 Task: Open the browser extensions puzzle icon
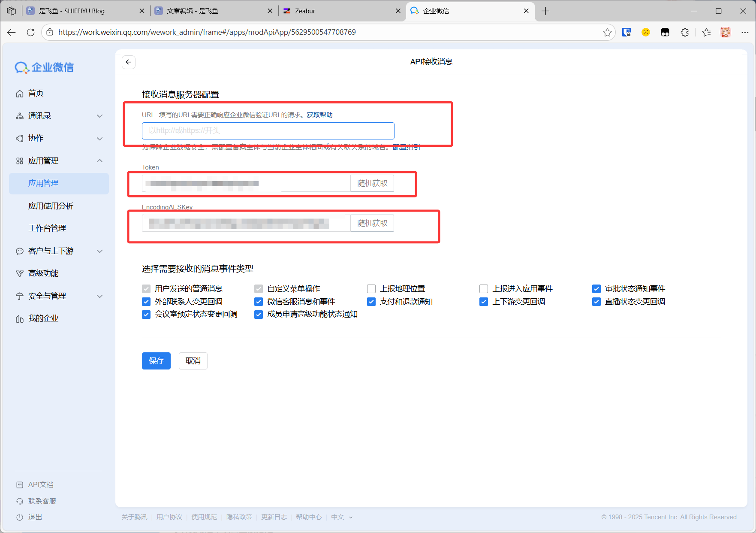[685, 32]
